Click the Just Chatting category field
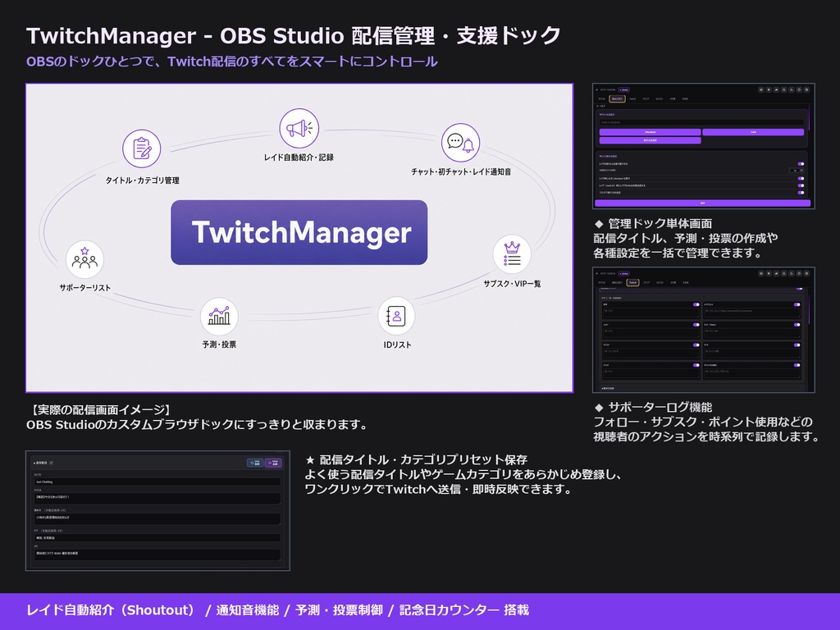The width and height of the screenshot is (840, 630). click(157, 482)
